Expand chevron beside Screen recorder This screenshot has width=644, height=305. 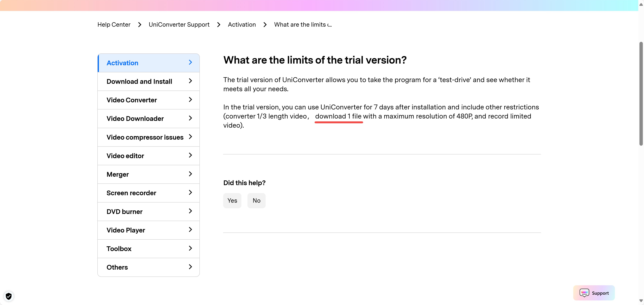point(191,192)
